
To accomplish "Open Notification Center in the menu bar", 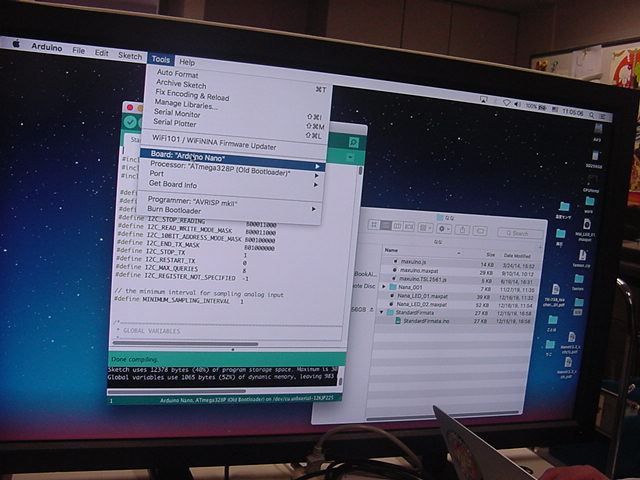I will tap(604, 117).
